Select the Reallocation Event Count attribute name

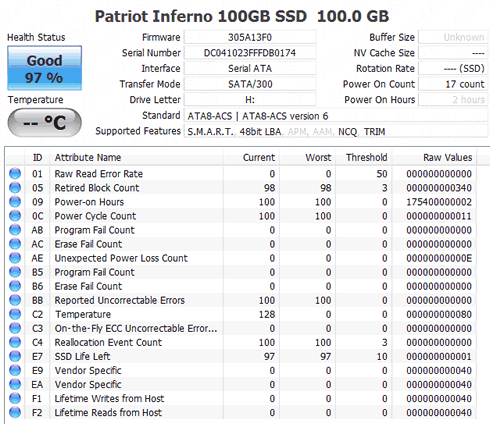(x=108, y=342)
